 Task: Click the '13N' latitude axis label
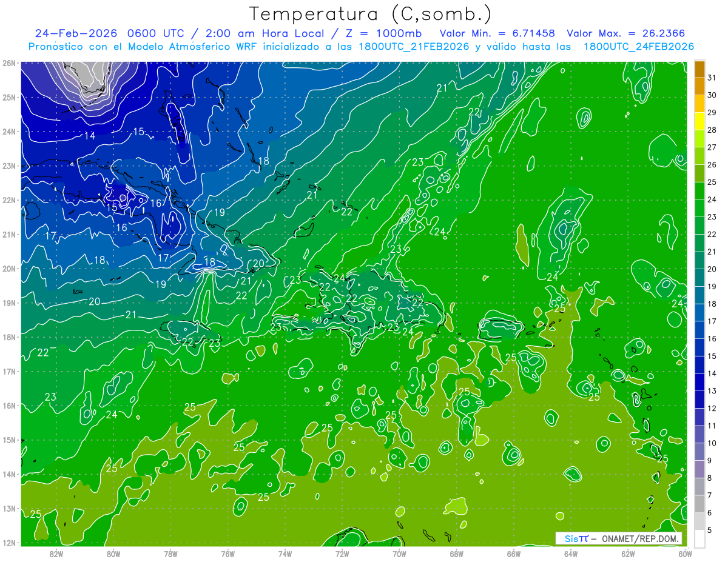tap(8, 508)
